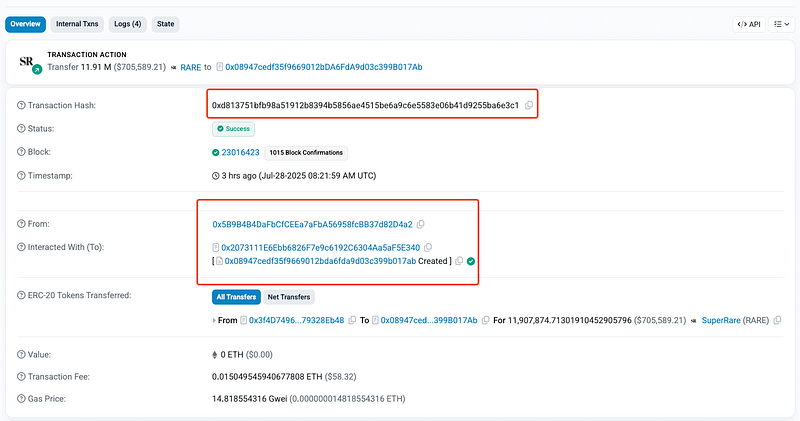Copy the From address 0x5B9B4B4D
The image size is (800, 421).
pos(421,224)
